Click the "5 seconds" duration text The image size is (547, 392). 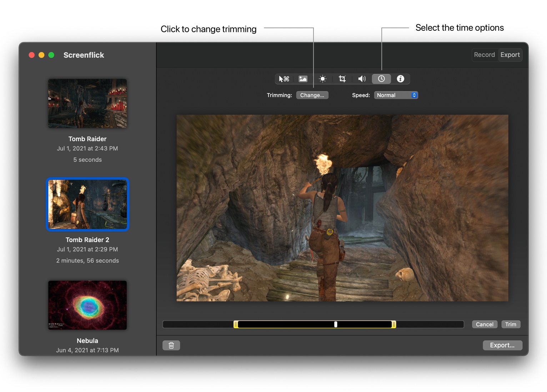click(x=87, y=160)
